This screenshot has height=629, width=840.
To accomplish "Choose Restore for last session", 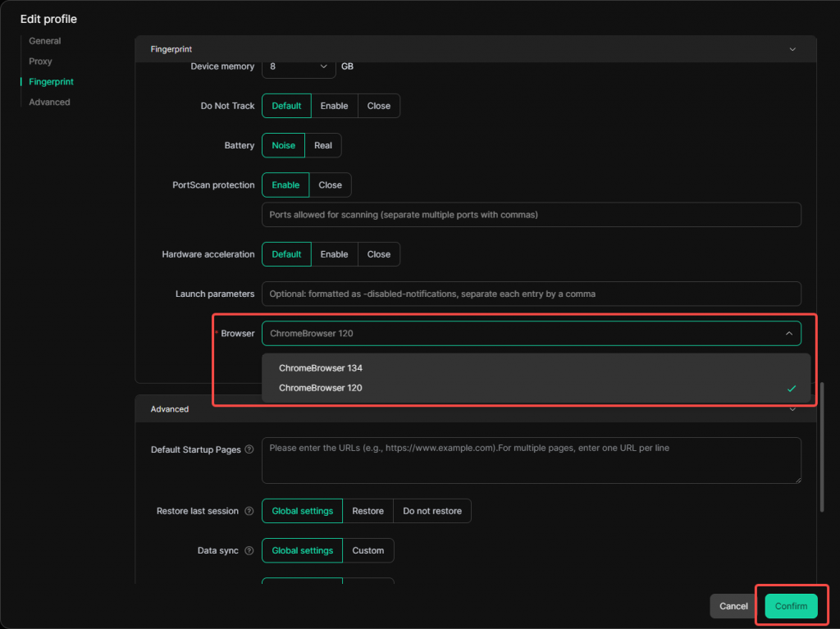I will (367, 511).
